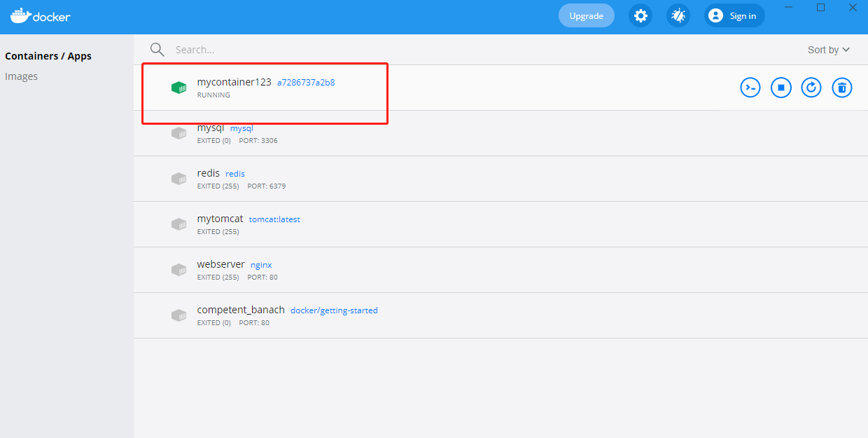Image resolution: width=868 pixels, height=438 pixels.
Task: Click the green mycontainer123 container icon
Action: click(179, 88)
